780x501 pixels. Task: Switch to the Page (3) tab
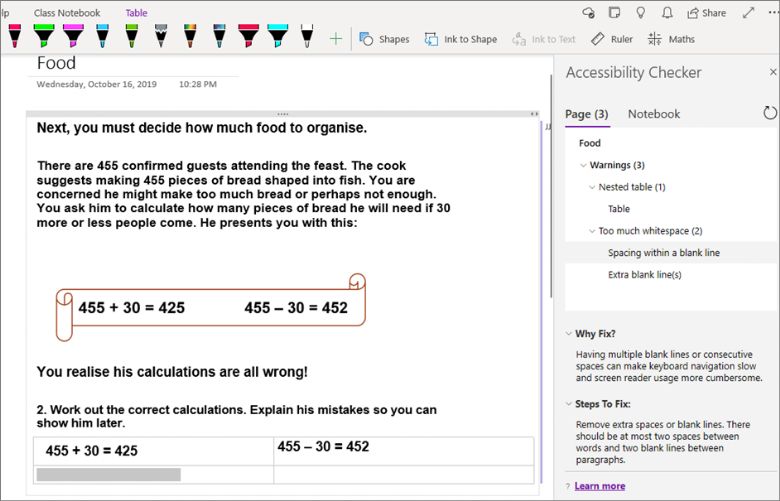[x=587, y=114]
